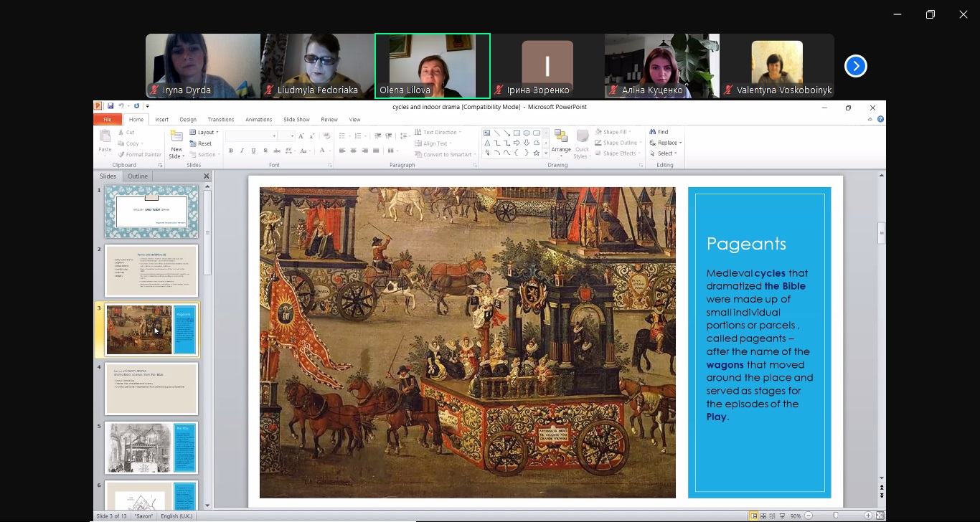
Task: Select slide 4 thumbnail, Church drama
Action: (x=151, y=389)
